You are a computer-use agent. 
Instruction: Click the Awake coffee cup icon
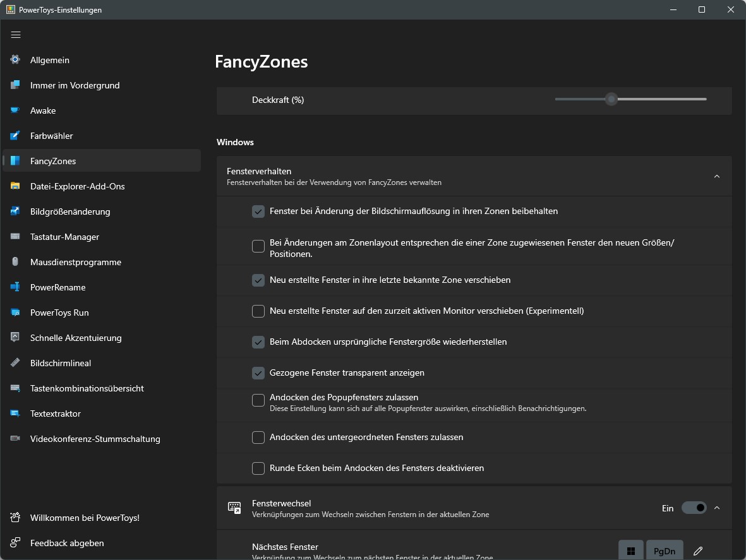click(x=16, y=110)
